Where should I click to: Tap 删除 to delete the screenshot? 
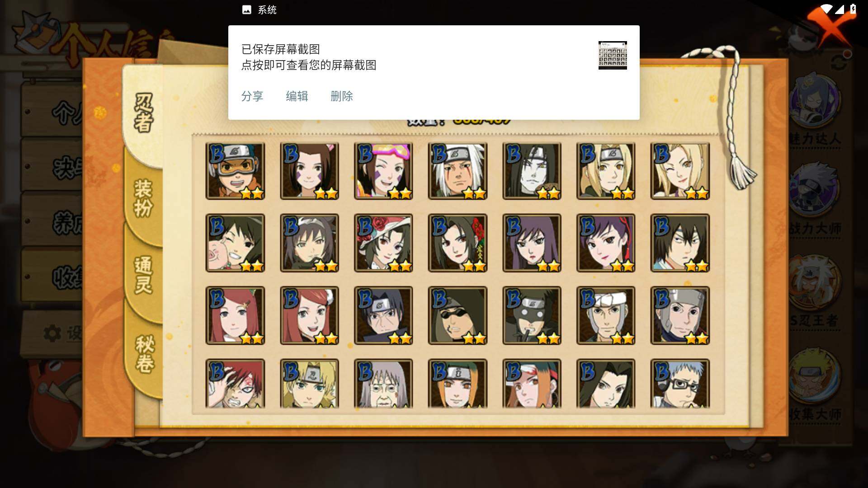[x=342, y=96]
